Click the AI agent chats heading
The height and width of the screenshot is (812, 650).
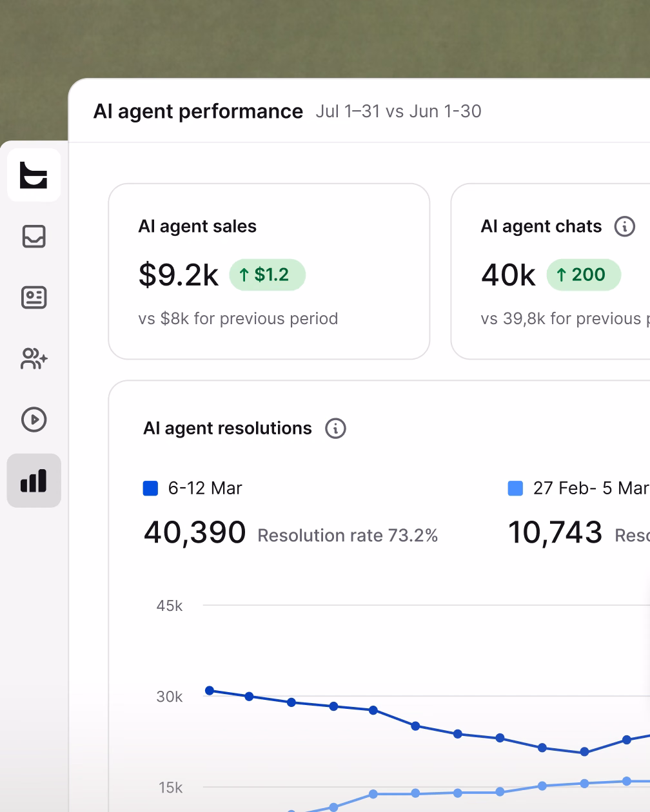[x=541, y=226]
